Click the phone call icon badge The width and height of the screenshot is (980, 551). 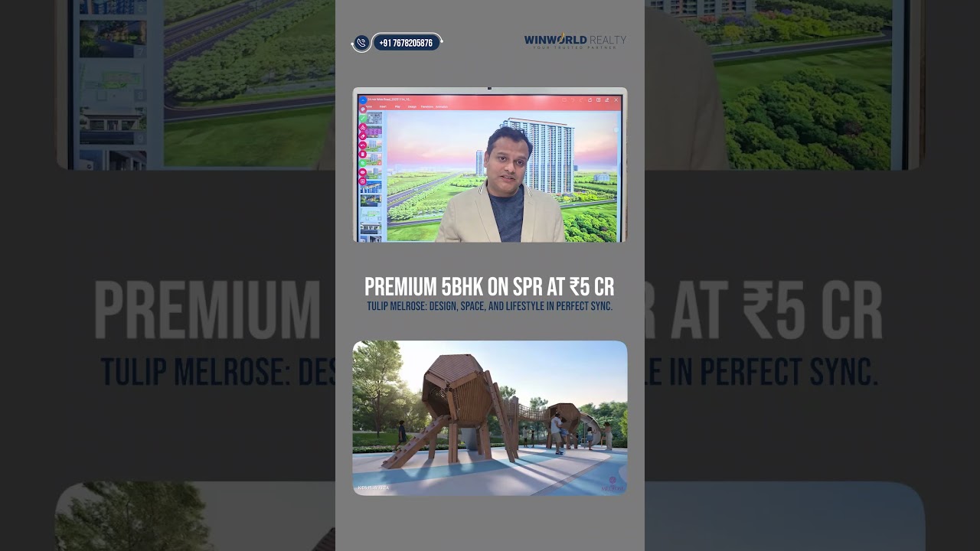(x=361, y=43)
